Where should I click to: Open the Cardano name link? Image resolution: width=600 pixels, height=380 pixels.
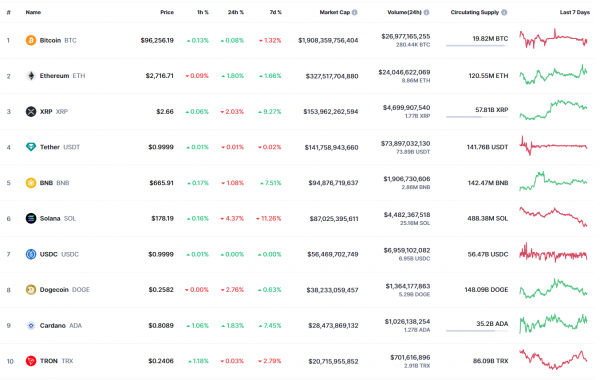pos(53,325)
